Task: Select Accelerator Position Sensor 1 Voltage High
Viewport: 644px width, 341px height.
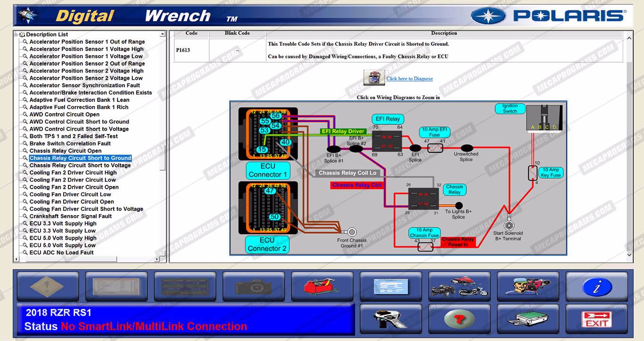Action: click(86, 49)
